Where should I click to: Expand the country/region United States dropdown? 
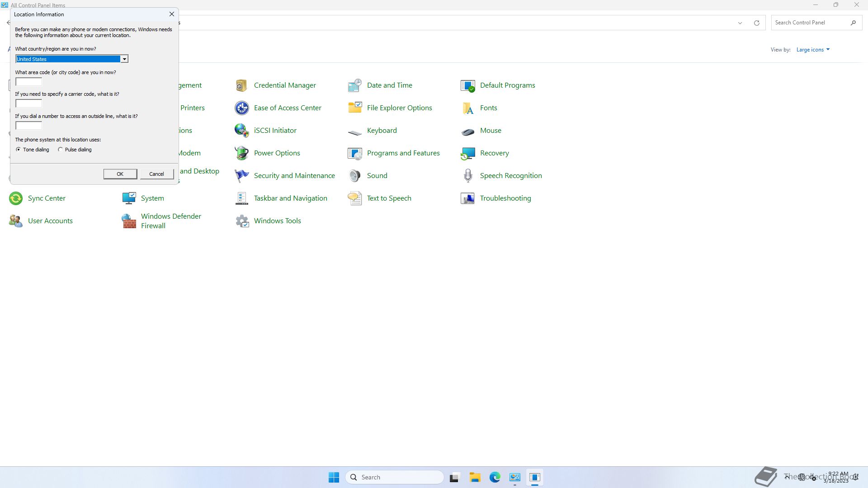coord(124,59)
